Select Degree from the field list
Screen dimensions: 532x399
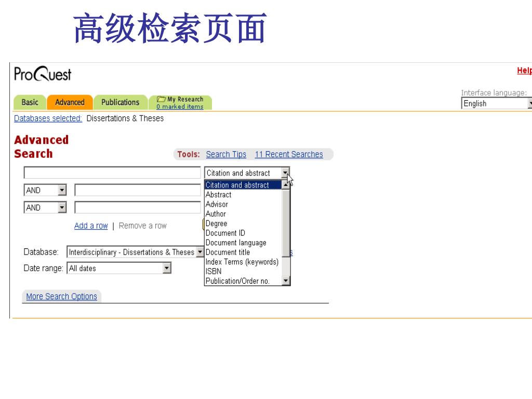(x=243, y=223)
